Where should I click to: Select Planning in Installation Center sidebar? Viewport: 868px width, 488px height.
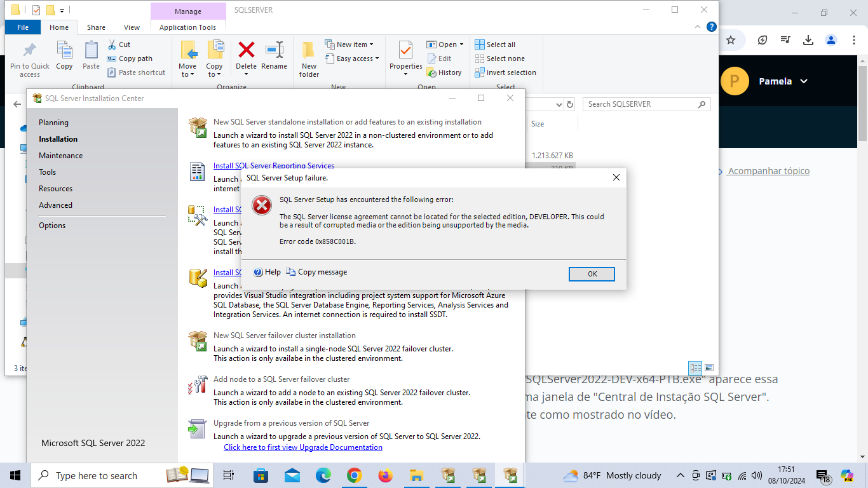click(x=53, y=123)
